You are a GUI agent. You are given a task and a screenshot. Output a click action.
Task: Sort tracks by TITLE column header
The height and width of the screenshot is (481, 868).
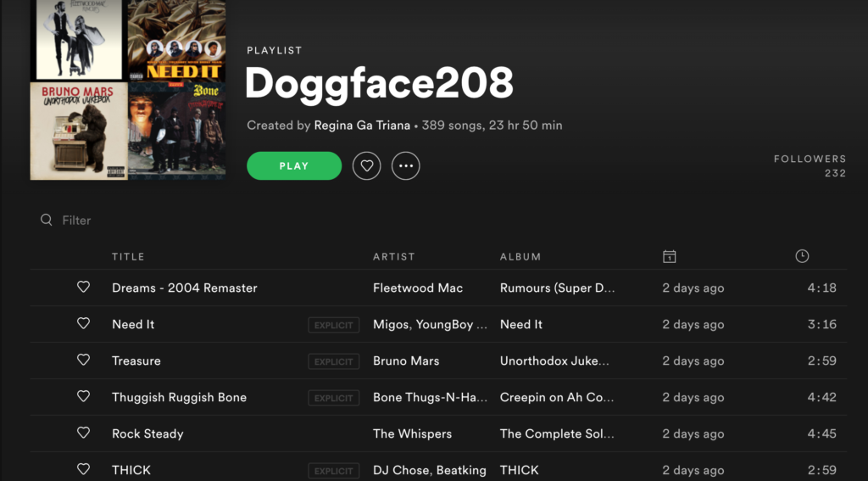(128, 256)
